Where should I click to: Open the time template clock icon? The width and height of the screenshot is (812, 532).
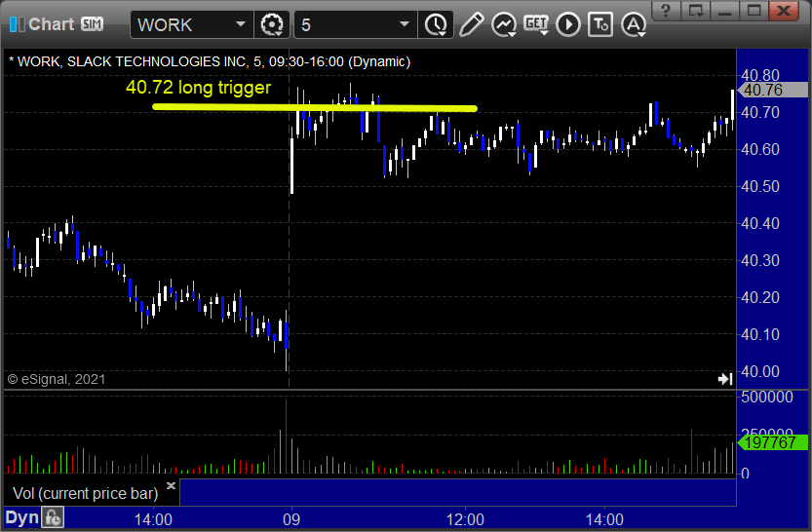point(436,24)
